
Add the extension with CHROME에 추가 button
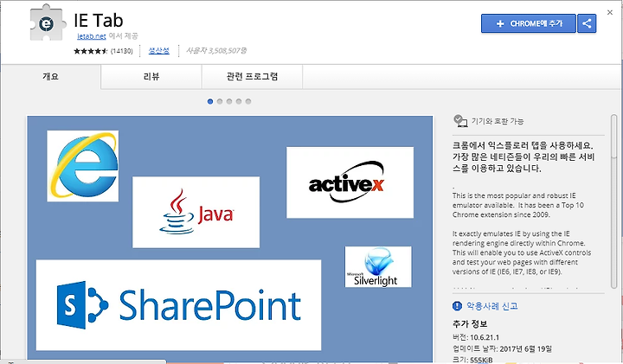529,23
